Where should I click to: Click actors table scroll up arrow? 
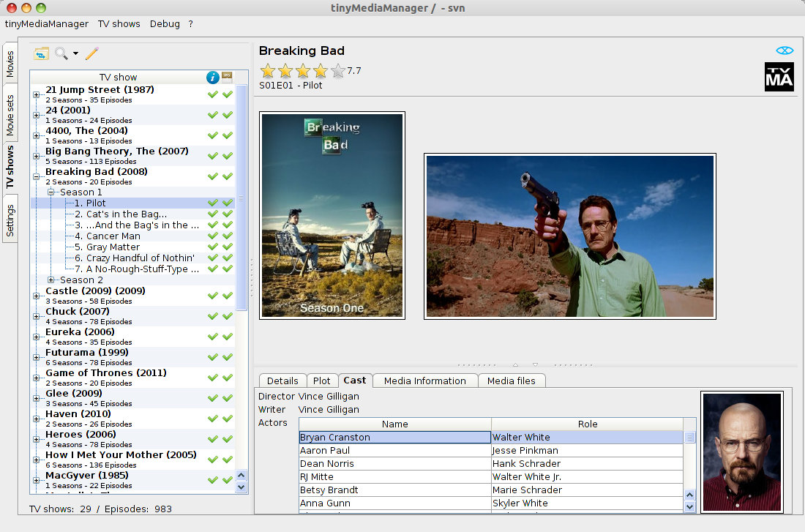point(690,495)
